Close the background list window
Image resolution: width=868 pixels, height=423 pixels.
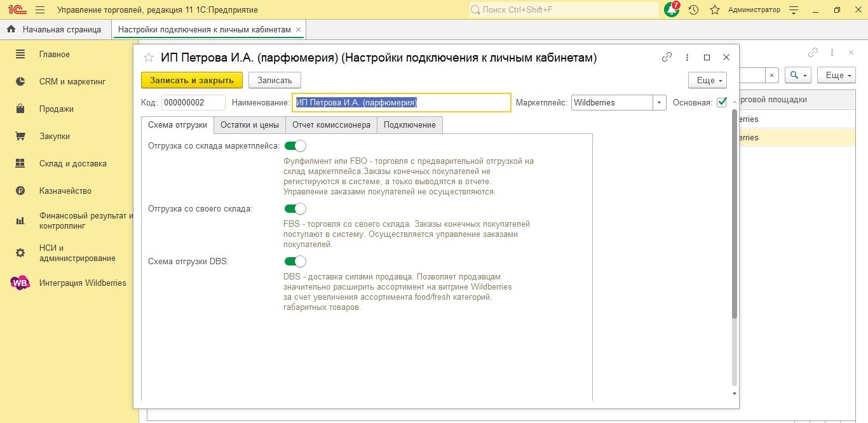(851, 53)
